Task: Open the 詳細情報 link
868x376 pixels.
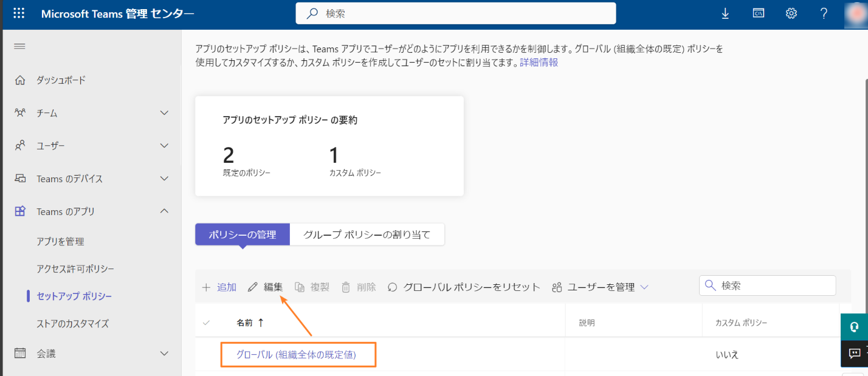Action: [539, 63]
